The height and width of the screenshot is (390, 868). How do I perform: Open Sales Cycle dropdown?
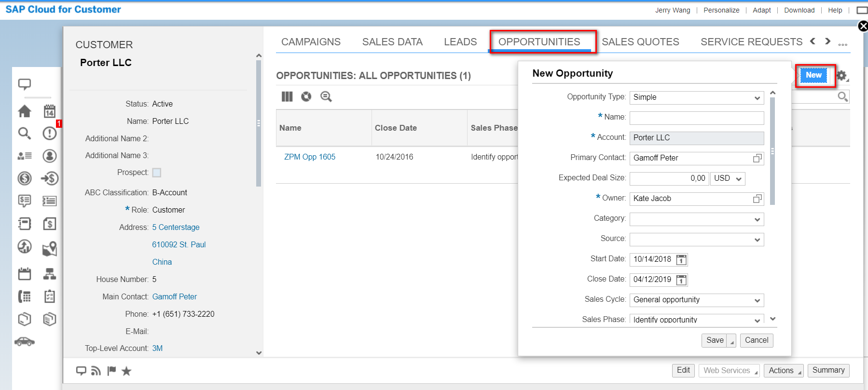coord(697,300)
